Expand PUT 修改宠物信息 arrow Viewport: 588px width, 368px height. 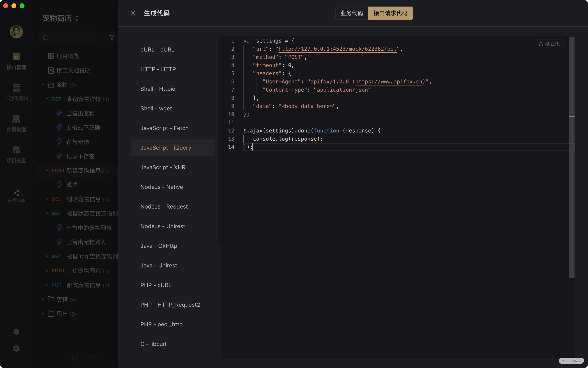(x=47, y=285)
